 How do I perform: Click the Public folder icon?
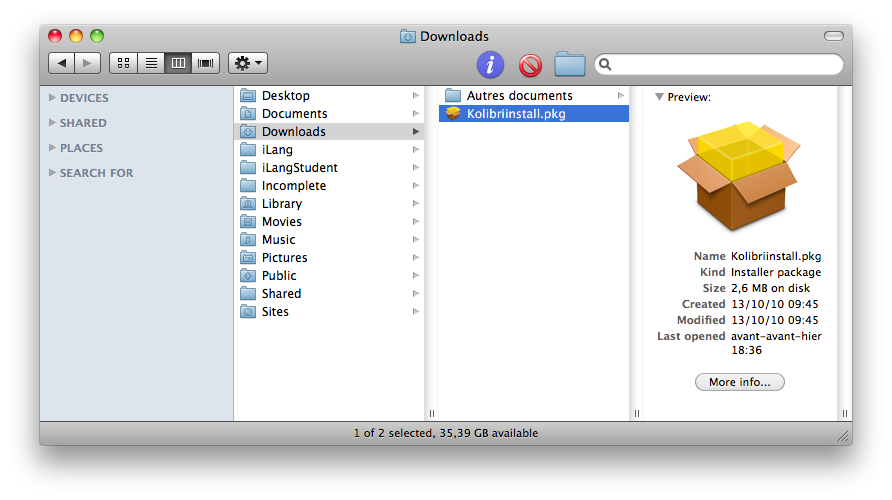(248, 275)
